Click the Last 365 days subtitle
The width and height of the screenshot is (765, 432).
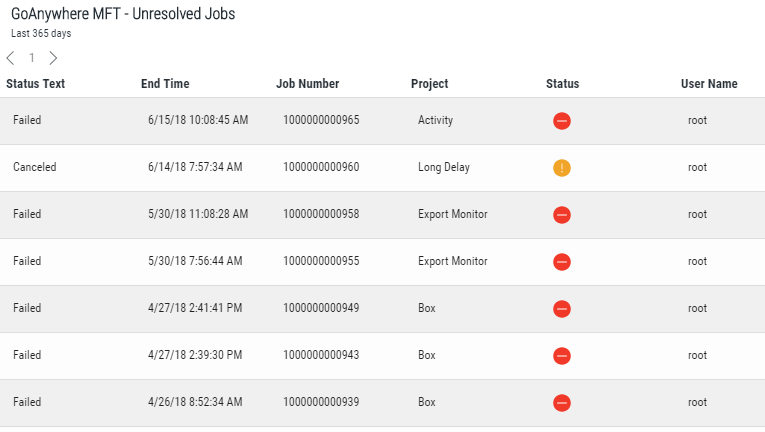[41, 34]
